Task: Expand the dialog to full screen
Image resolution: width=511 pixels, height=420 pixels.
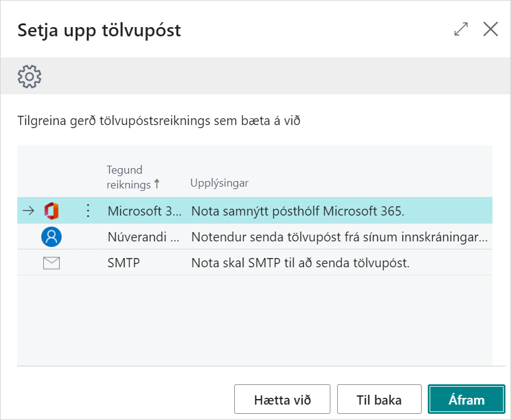Action: 460,29
